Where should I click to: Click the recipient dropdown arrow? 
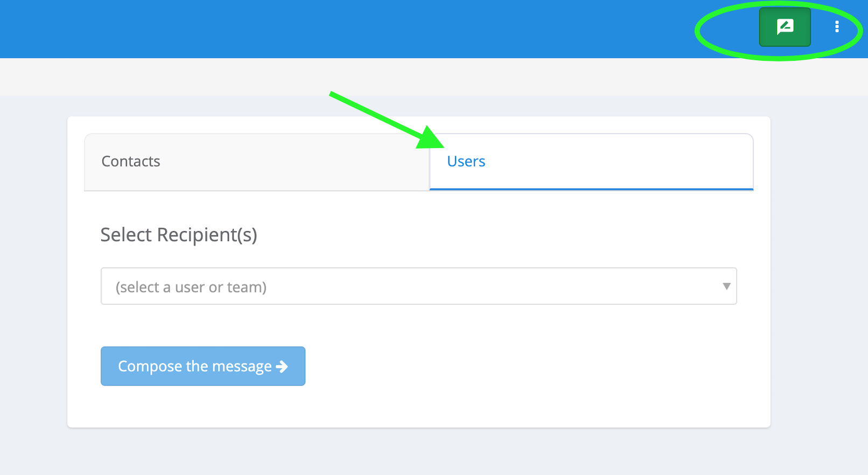point(726,287)
